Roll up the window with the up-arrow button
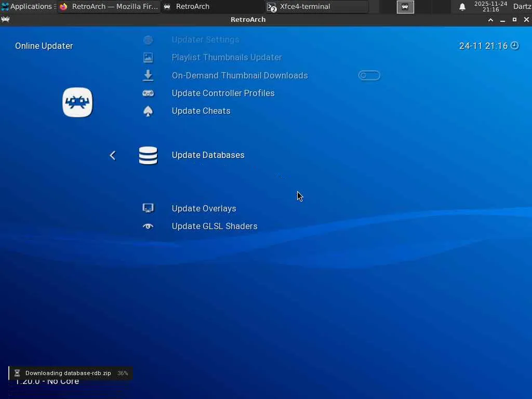Viewport: 532px width, 399px height. pyautogui.click(x=490, y=20)
